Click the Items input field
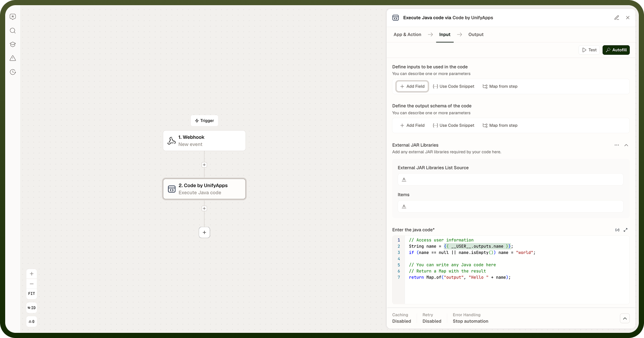The width and height of the screenshot is (644, 338). pos(510,207)
